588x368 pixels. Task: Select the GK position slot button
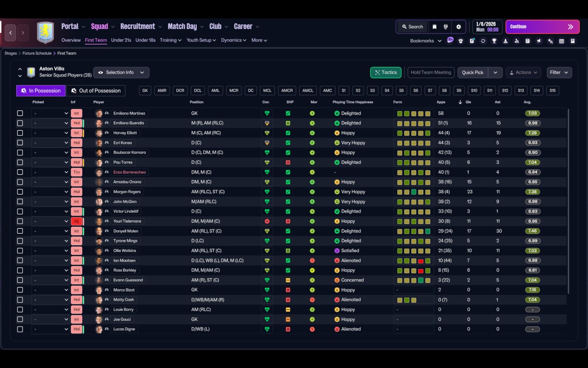coord(145,91)
